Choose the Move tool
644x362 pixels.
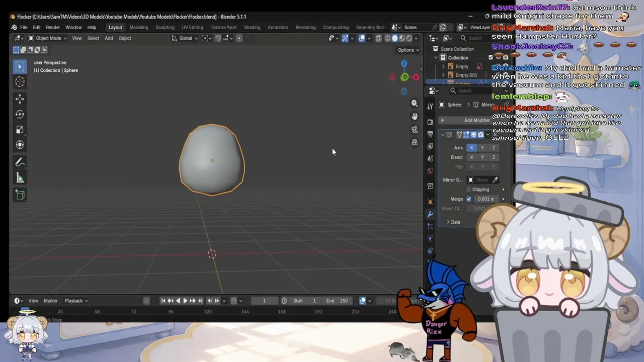(x=20, y=99)
